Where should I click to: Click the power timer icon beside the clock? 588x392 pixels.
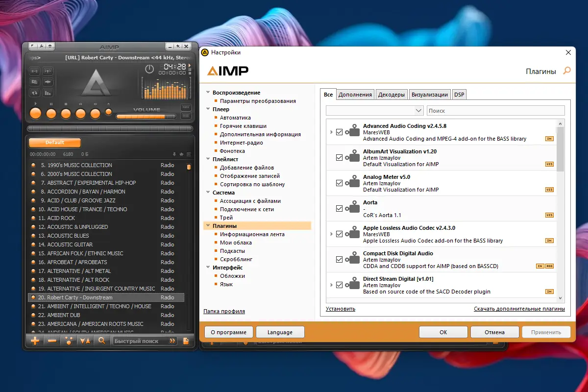(149, 70)
